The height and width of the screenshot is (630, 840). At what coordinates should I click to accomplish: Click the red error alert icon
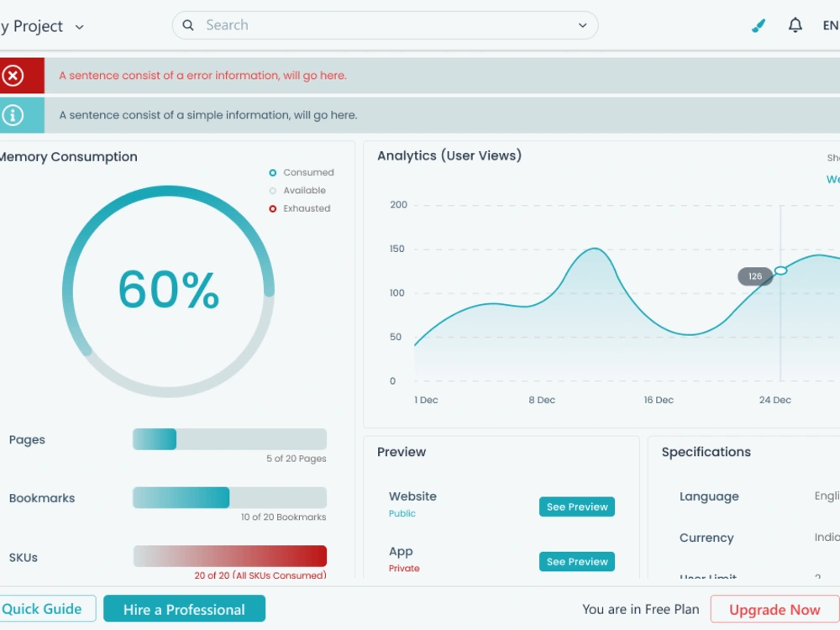pyautogui.click(x=13, y=76)
